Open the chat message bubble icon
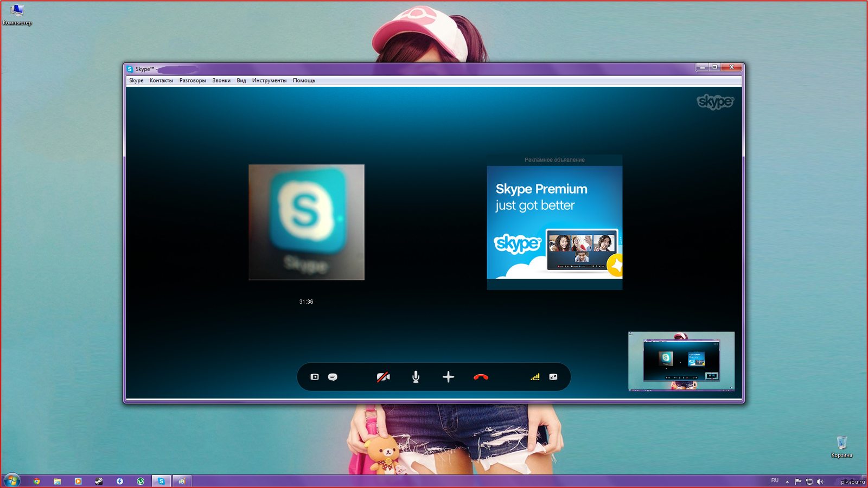 pos(333,377)
